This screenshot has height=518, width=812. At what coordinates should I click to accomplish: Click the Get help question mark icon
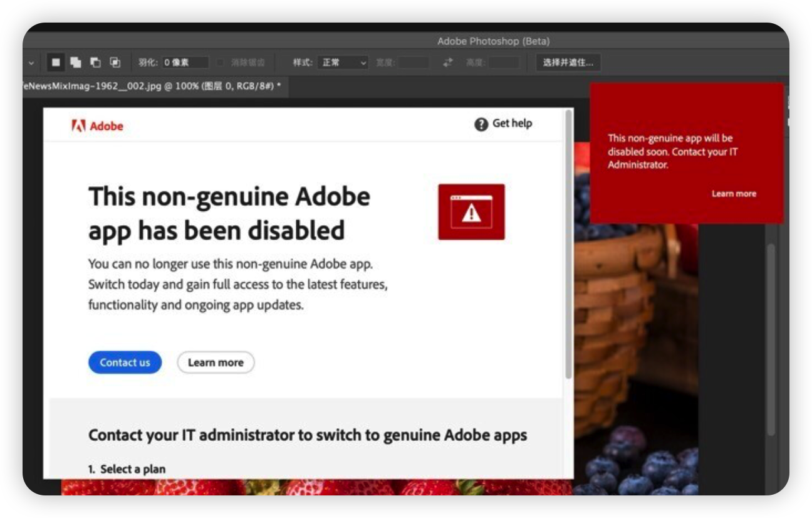pyautogui.click(x=481, y=124)
